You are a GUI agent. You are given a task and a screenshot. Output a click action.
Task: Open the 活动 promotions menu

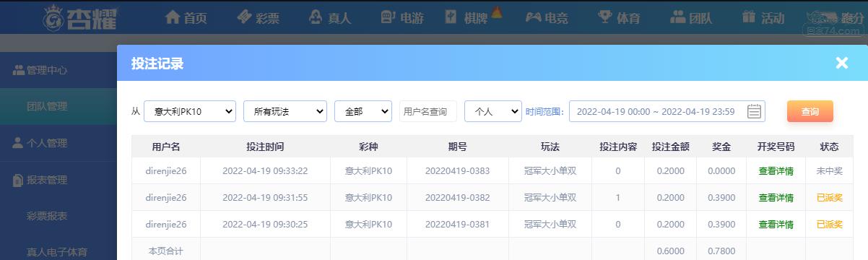pyautogui.click(x=763, y=17)
